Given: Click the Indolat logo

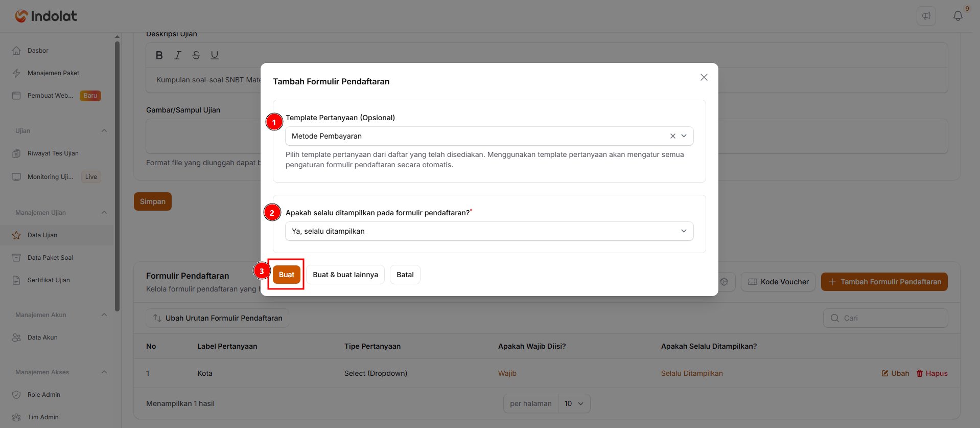Looking at the screenshot, I should pyautogui.click(x=46, y=16).
